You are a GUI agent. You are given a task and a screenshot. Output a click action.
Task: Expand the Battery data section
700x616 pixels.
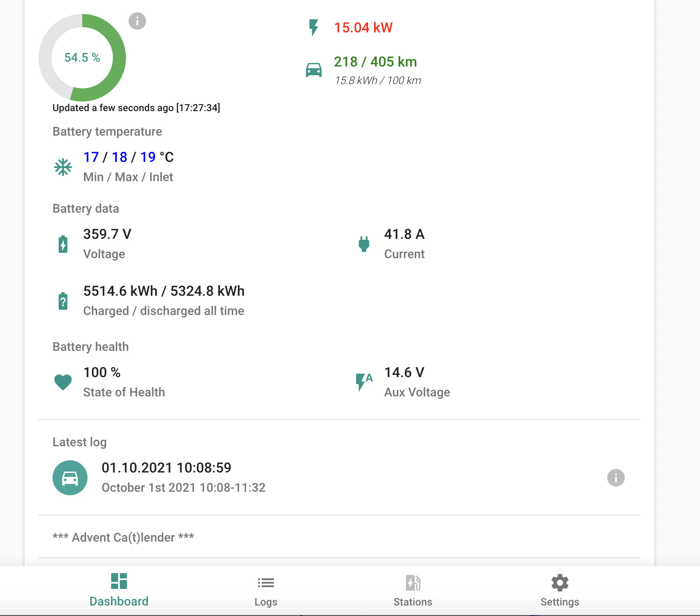[86, 209]
